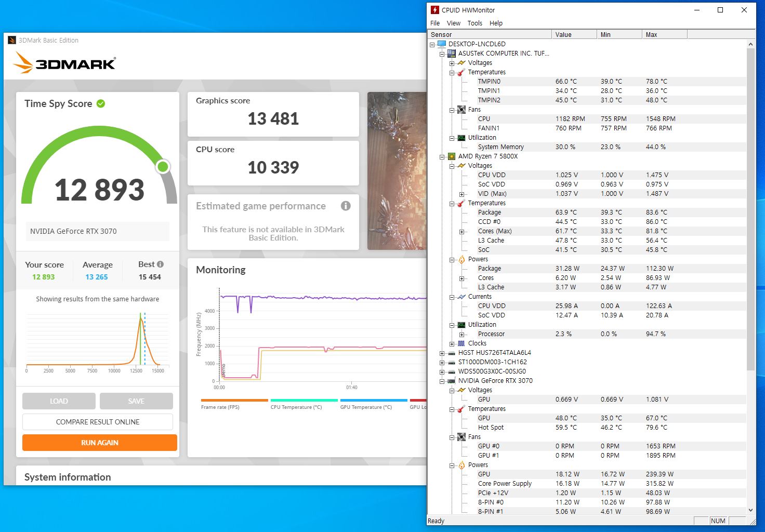Select the NVIDIA RTX 3070 GPU icon

[452, 381]
